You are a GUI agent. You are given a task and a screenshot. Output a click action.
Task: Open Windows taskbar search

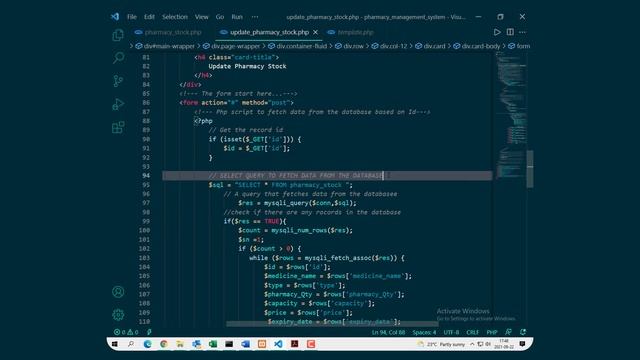[x=131, y=344]
